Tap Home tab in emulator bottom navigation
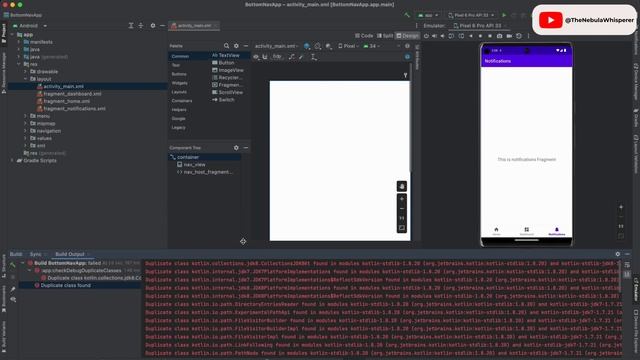640x360 pixels. [496, 231]
